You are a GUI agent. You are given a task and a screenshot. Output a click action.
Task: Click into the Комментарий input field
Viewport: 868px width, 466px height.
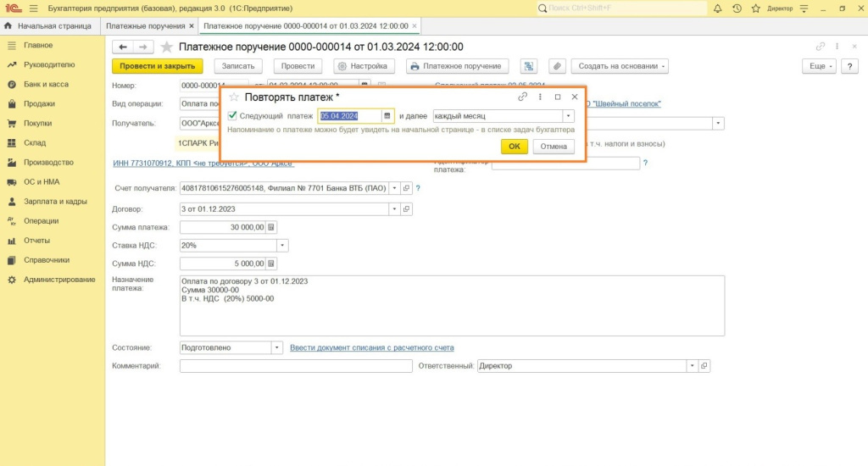pyautogui.click(x=295, y=366)
